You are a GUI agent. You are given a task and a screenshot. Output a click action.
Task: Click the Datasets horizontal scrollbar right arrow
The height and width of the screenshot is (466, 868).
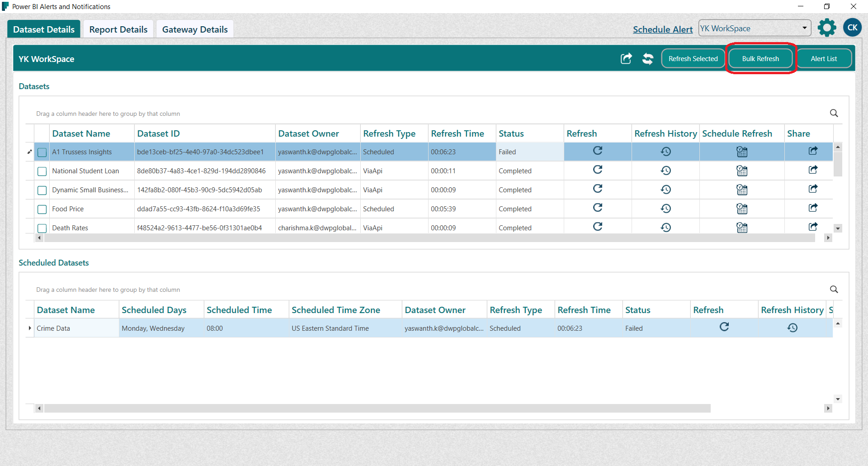point(828,238)
